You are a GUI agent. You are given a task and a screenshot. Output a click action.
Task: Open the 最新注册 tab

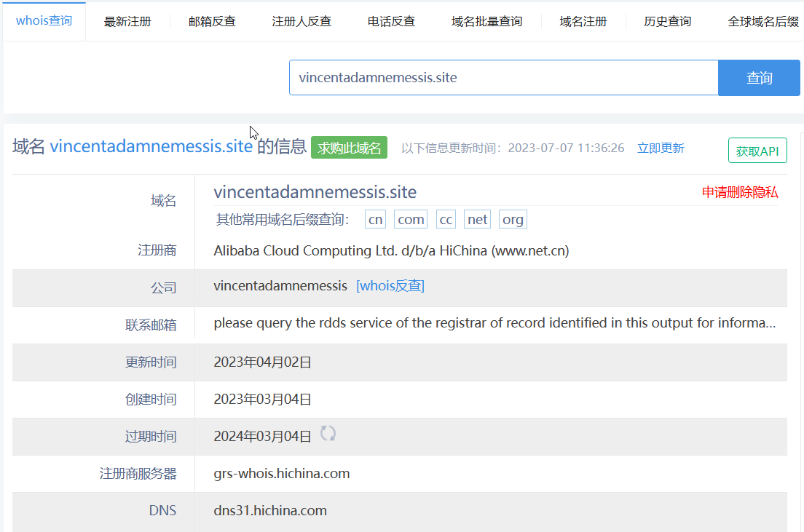coord(127,21)
